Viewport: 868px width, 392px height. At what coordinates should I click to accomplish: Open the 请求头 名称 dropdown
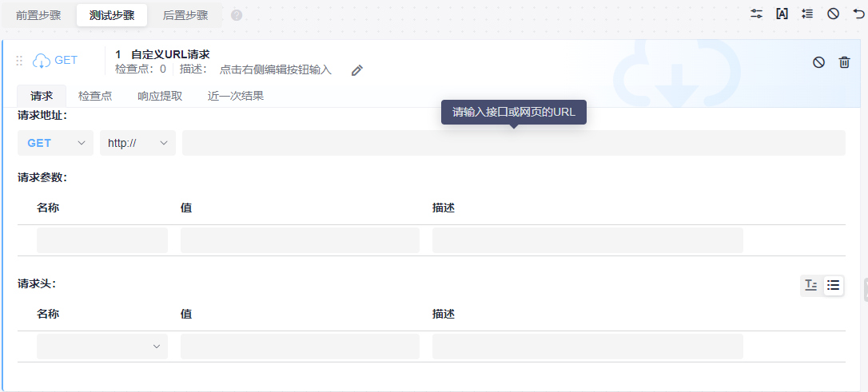click(x=102, y=346)
